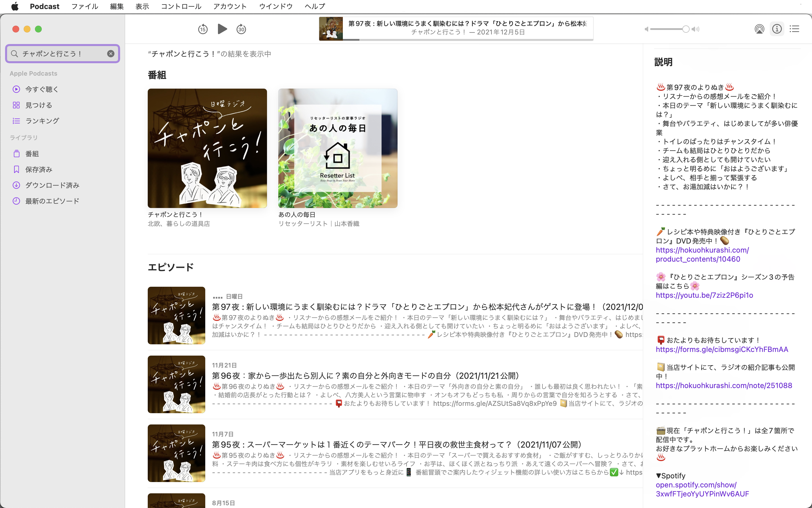This screenshot has height=508, width=812.
Task: Click the 最新のエピソード clock icon
Action: tap(16, 201)
